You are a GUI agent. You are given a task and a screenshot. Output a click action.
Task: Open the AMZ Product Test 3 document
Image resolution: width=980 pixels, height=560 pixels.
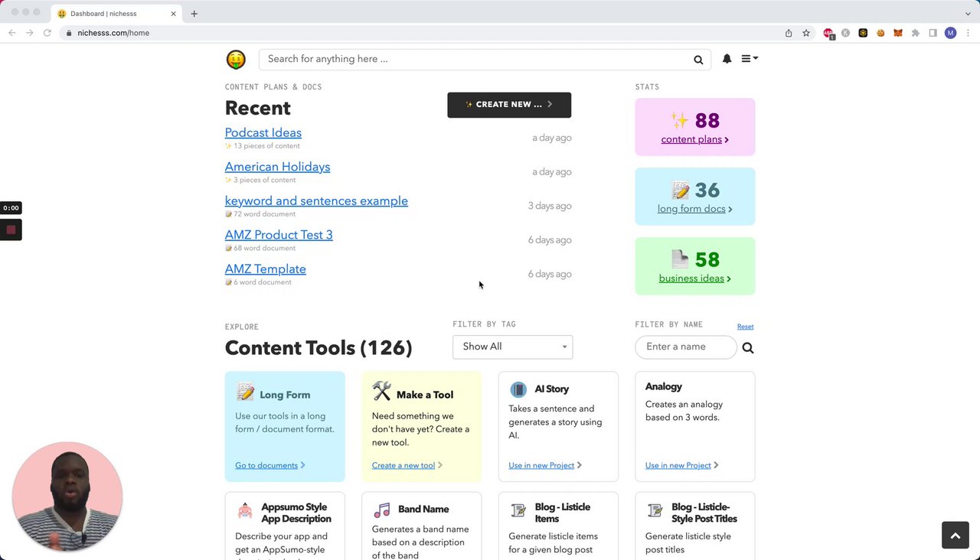(x=279, y=235)
